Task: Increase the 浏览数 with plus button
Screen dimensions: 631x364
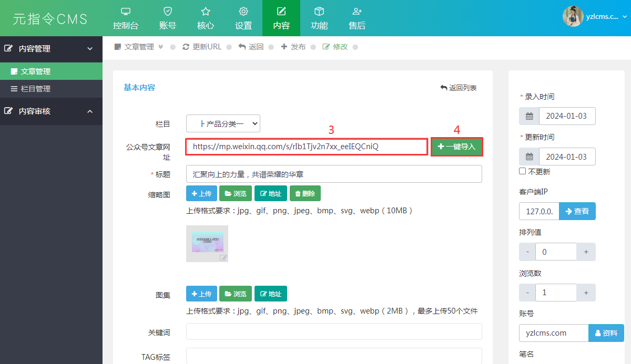Action: coord(586,292)
